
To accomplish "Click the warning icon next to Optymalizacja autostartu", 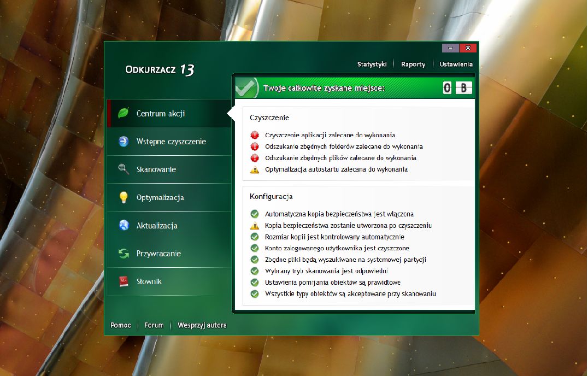I will [x=255, y=169].
